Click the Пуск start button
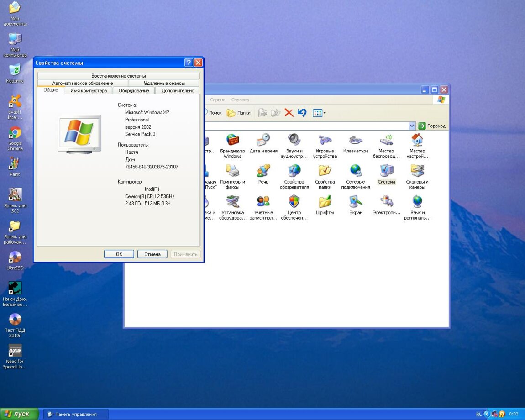This screenshot has height=420, width=525. pos(19,414)
